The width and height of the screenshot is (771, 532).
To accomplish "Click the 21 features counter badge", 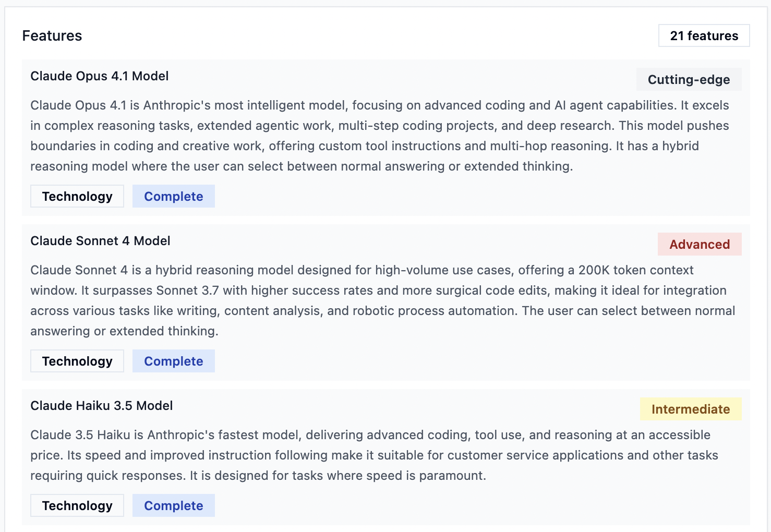I will (704, 35).
